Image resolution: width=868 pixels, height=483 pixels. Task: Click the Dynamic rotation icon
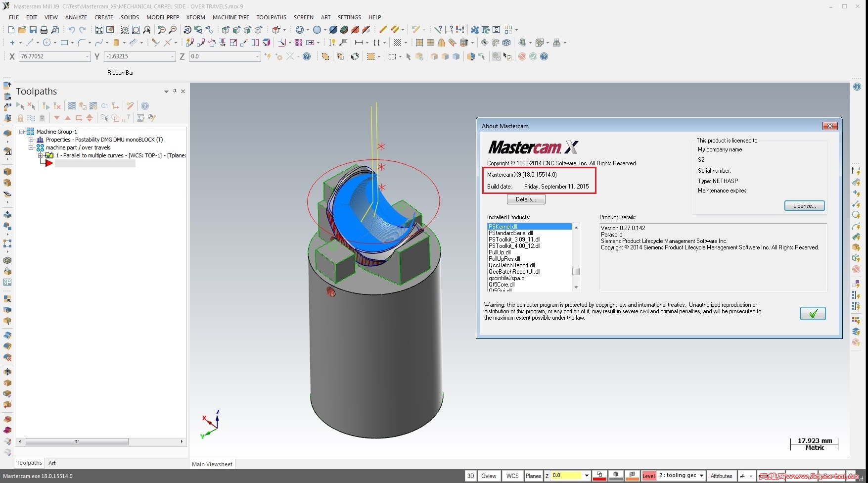tap(187, 30)
